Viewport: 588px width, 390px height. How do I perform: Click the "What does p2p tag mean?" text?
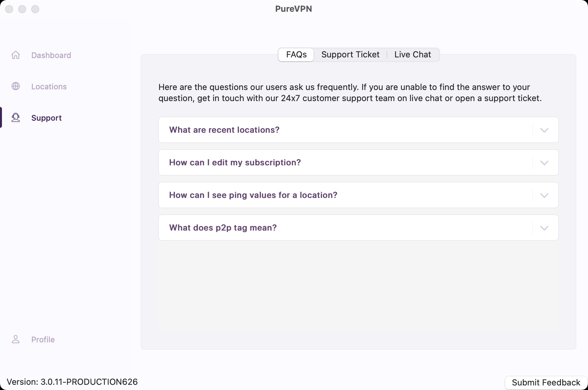223,228
